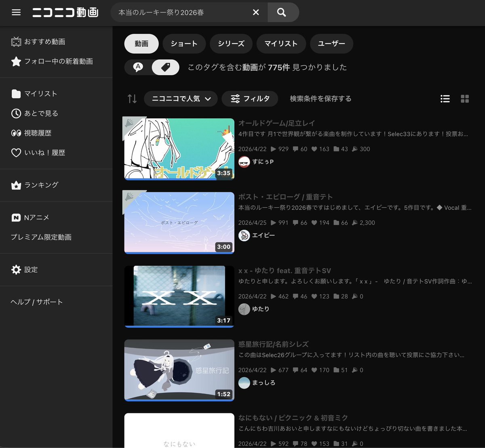The height and width of the screenshot is (448, 485).
Task: Open thumbnail of ポスト・エピローグ video
Action: [179, 223]
